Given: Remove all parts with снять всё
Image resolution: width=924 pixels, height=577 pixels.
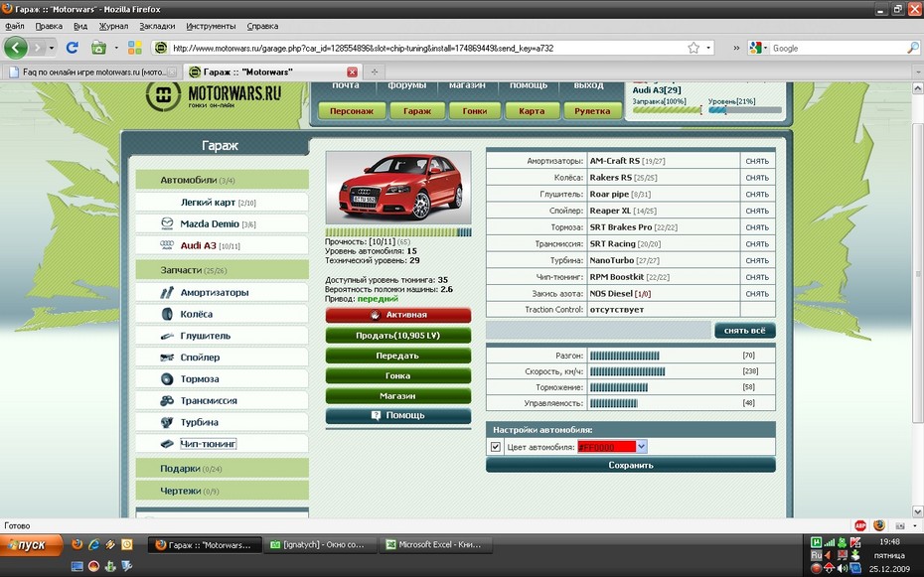Looking at the screenshot, I should coord(745,331).
